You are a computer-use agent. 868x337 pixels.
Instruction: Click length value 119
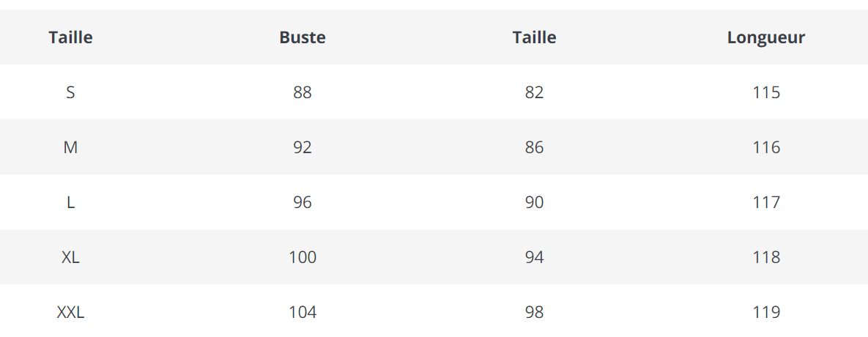(766, 312)
